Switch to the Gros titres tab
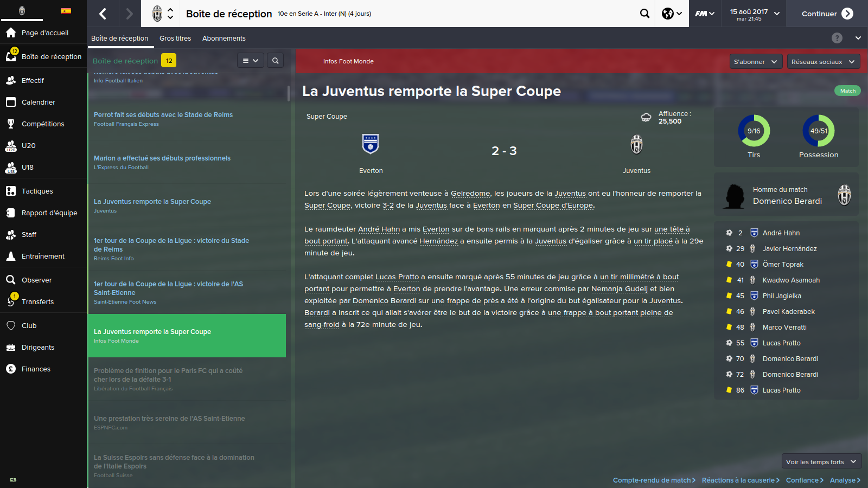868x488 pixels. click(x=175, y=38)
